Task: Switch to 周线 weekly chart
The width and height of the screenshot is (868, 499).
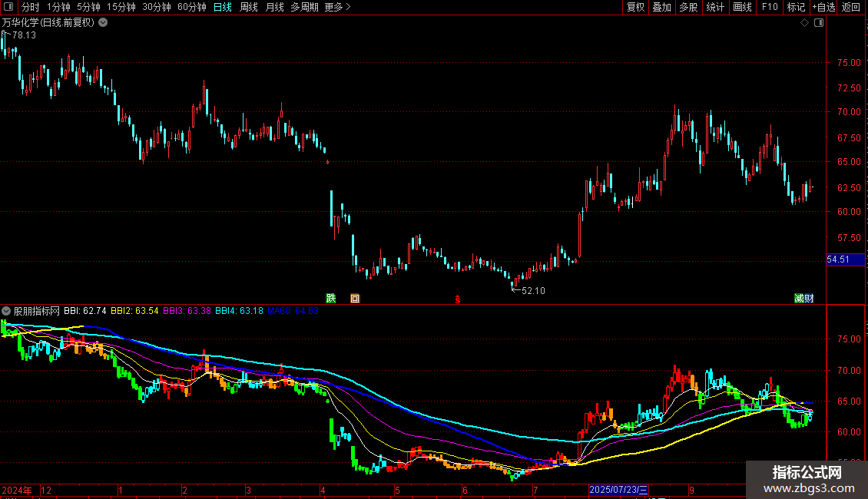Action: [x=249, y=7]
